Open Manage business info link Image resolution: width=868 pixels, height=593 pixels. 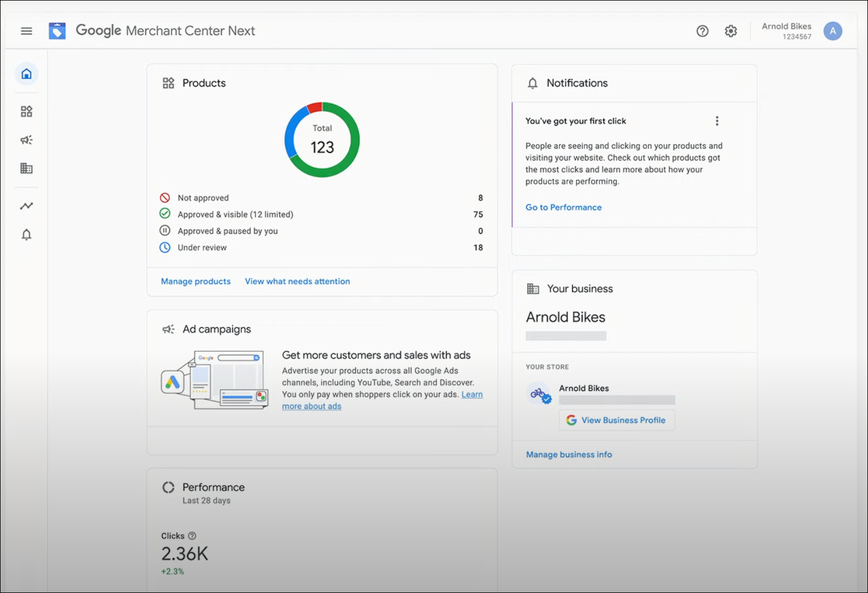pyautogui.click(x=569, y=455)
